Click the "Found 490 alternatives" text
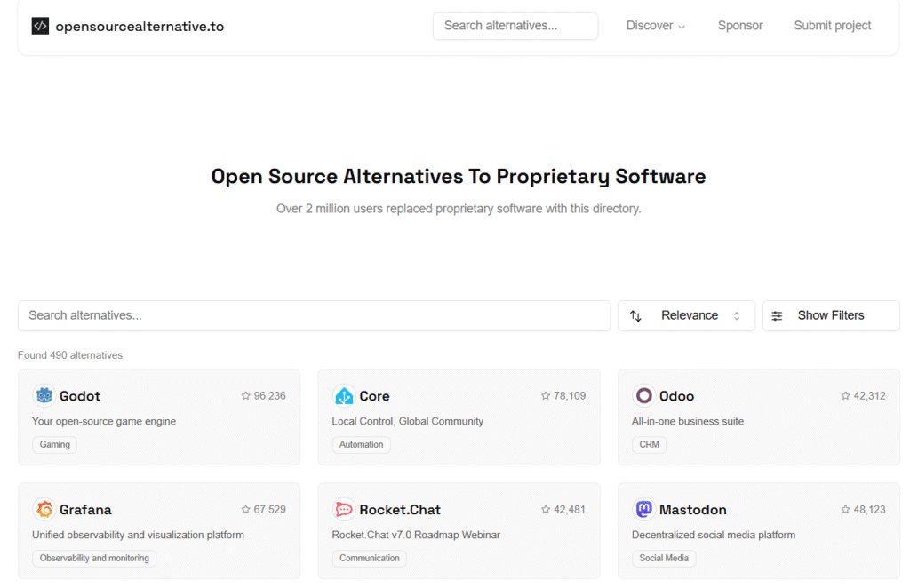The height and width of the screenshot is (588, 910). click(x=70, y=355)
